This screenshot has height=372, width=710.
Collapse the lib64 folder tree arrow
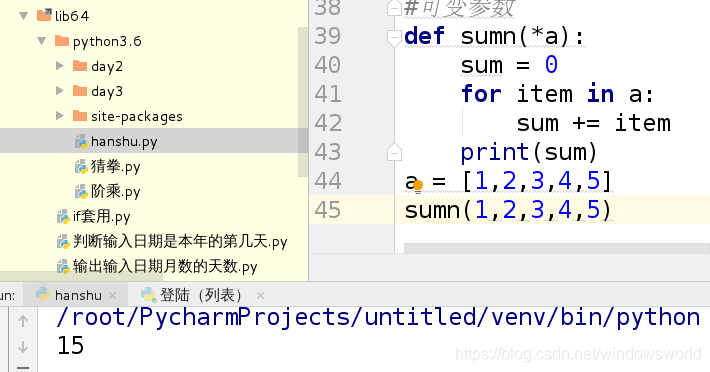(24, 16)
